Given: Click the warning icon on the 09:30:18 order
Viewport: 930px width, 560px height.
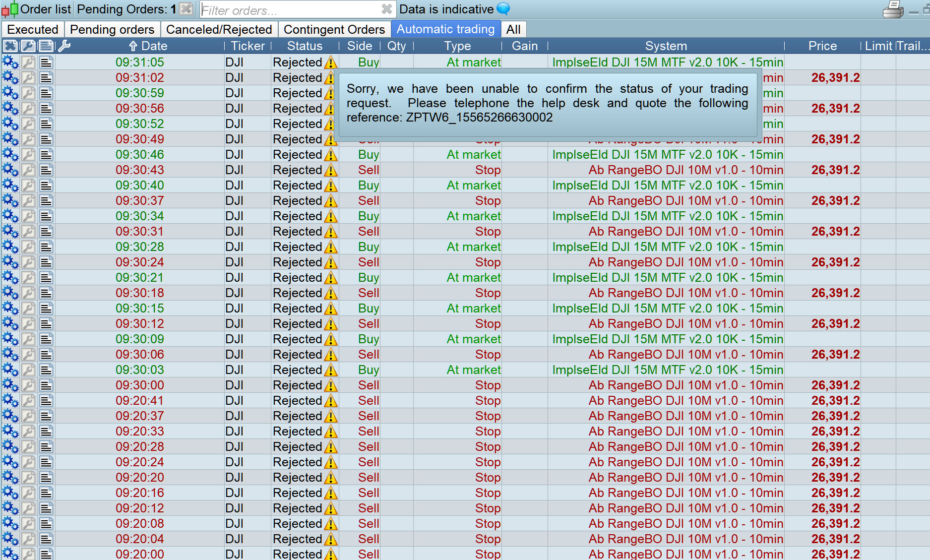Looking at the screenshot, I should click(331, 293).
